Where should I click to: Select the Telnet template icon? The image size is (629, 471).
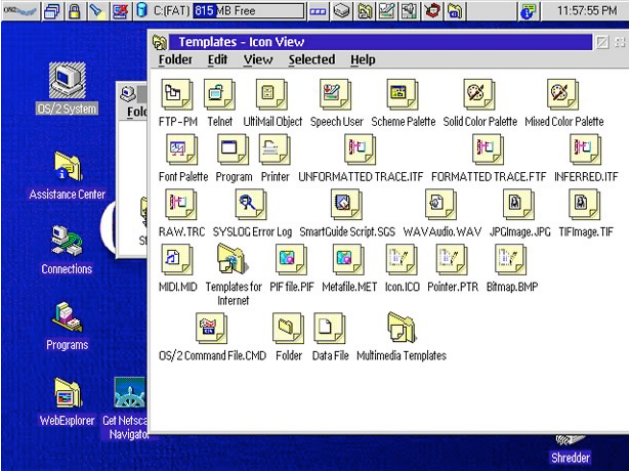(x=219, y=95)
